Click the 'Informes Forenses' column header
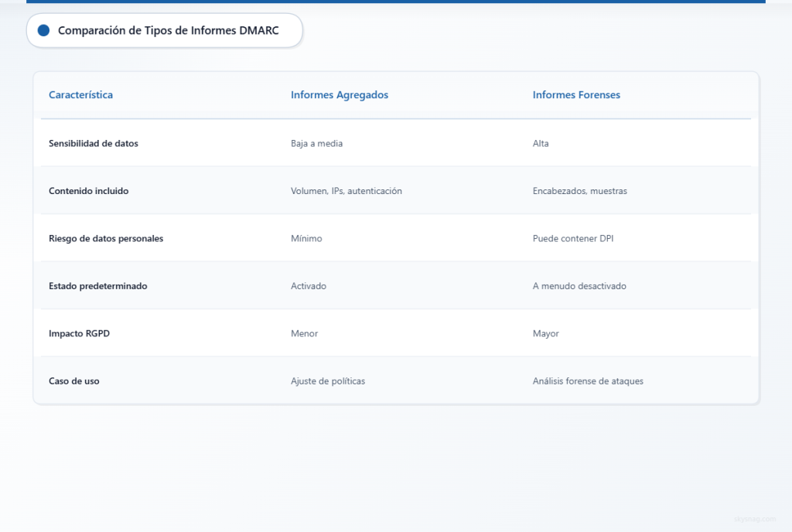792x532 pixels. point(576,94)
